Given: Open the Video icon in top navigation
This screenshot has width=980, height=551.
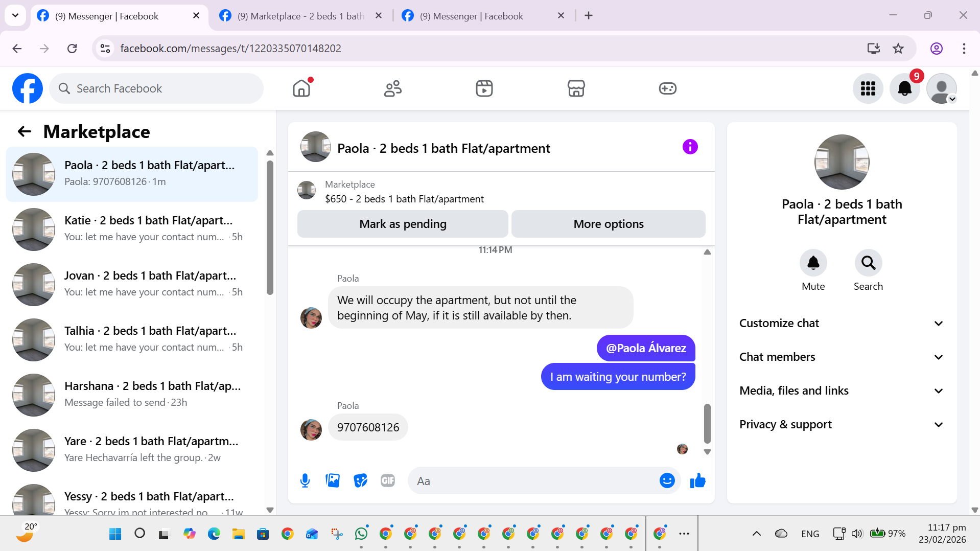Looking at the screenshot, I should click(484, 88).
